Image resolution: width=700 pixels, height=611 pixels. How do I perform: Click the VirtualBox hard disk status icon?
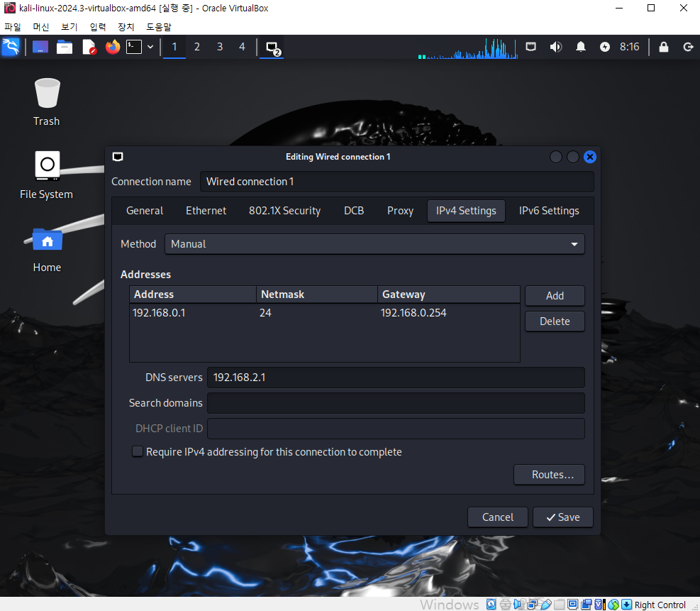(x=491, y=605)
